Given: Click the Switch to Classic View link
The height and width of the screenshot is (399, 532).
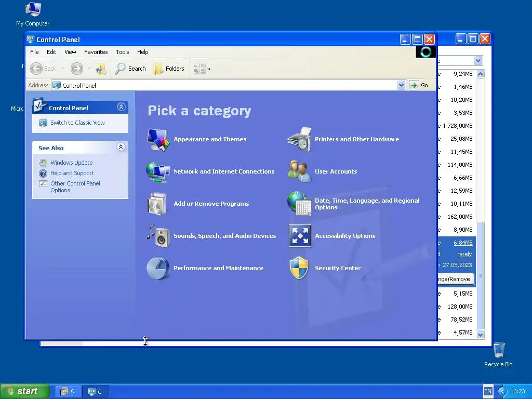Looking at the screenshot, I should [x=78, y=123].
